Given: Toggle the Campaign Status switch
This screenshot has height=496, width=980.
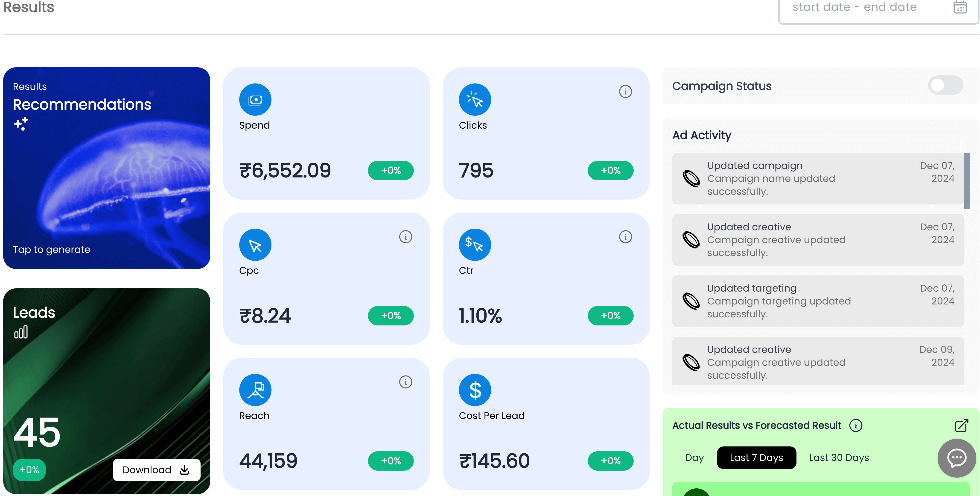Looking at the screenshot, I should [945, 85].
